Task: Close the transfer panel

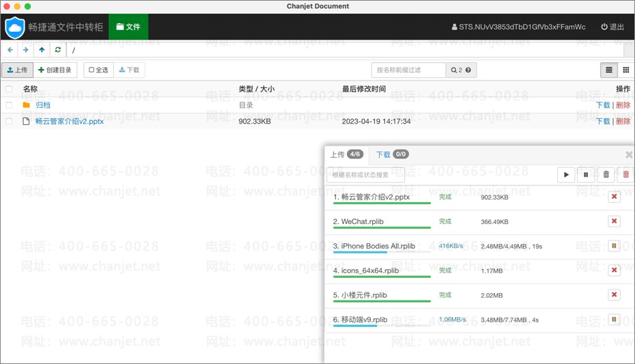Action: click(x=629, y=154)
